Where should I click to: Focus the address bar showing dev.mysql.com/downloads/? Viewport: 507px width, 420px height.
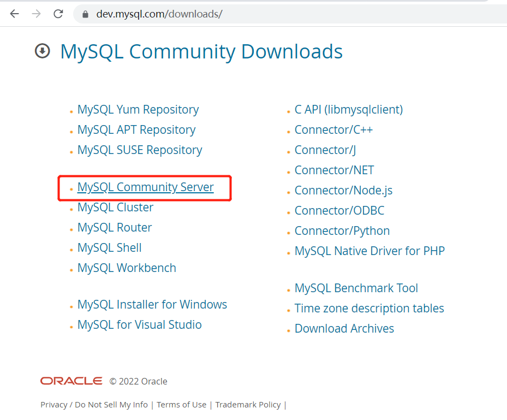pyautogui.click(x=290, y=14)
